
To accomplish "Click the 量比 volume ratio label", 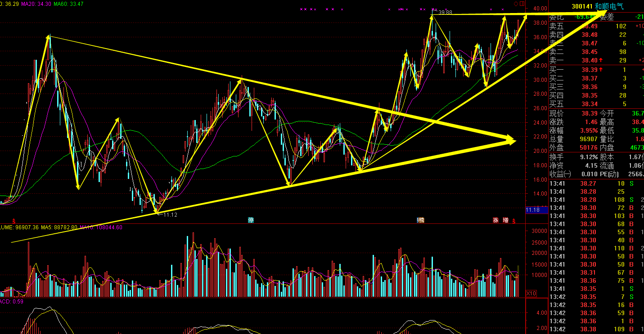I will (x=607, y=139).
